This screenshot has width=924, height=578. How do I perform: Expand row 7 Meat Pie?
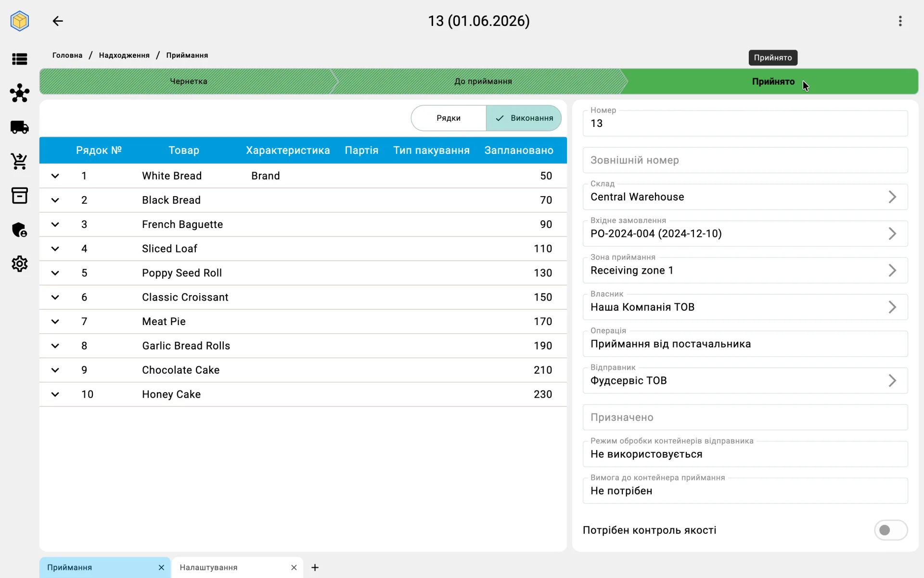pyautogui.click(x=55, y=322)
